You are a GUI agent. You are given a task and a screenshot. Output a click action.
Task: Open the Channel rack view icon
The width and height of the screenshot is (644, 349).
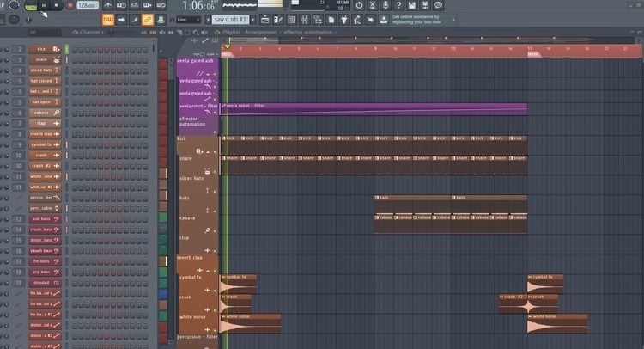point(291,19)
